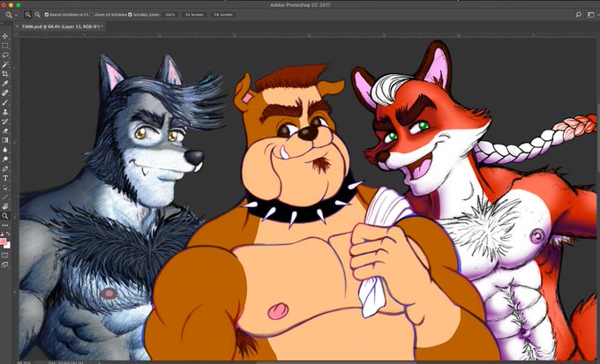This screenshot has height=364, width=600.
Task: Select the Lasso tool
Action: click(x=5, y=55)
